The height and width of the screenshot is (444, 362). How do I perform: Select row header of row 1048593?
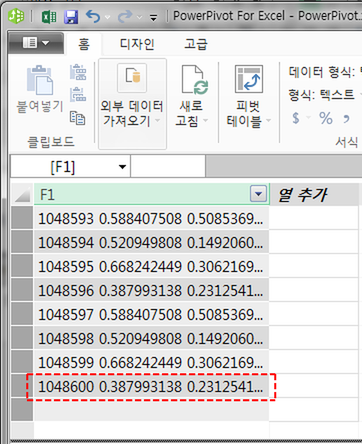coord(22,218)
